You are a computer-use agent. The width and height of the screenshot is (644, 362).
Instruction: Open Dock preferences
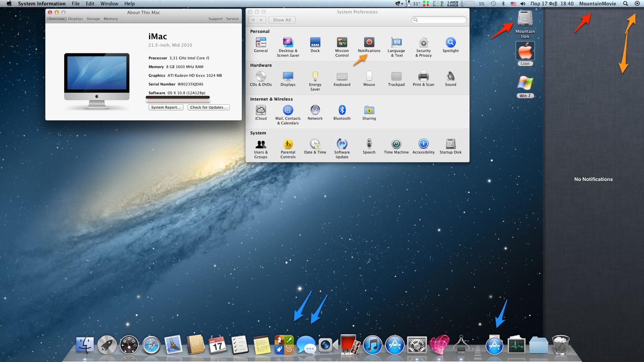pyautogui.click(x=315, y=45)
